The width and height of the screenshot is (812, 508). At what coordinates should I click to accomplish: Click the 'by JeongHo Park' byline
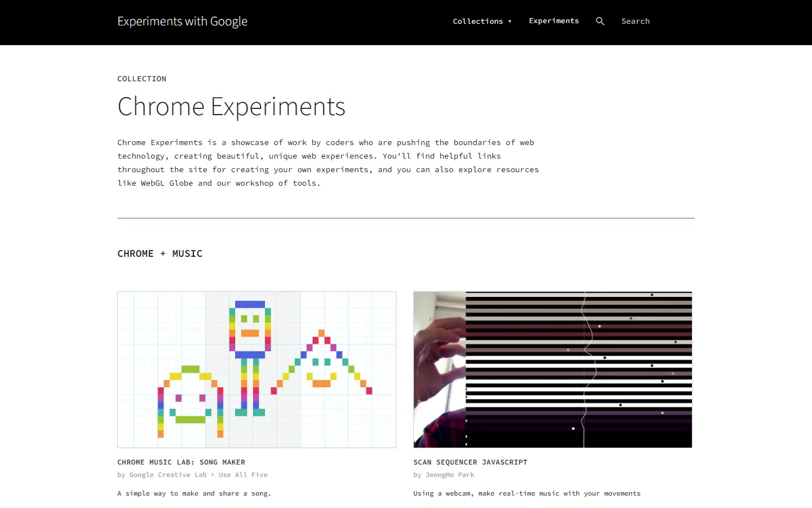coord(444,475)
